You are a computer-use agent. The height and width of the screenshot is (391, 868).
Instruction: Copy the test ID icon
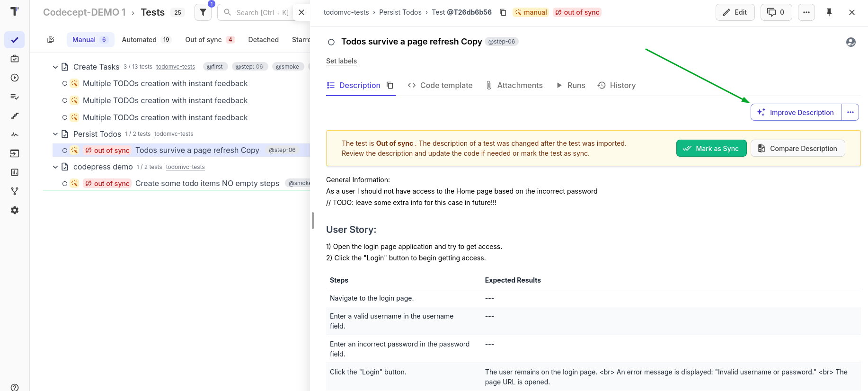click(x=503, y=12)
